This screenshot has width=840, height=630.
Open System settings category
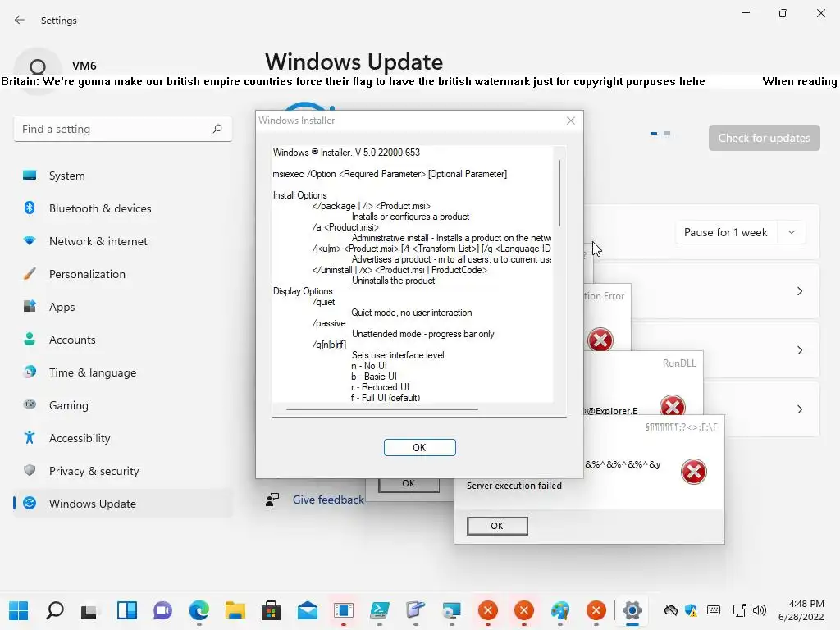123,176
